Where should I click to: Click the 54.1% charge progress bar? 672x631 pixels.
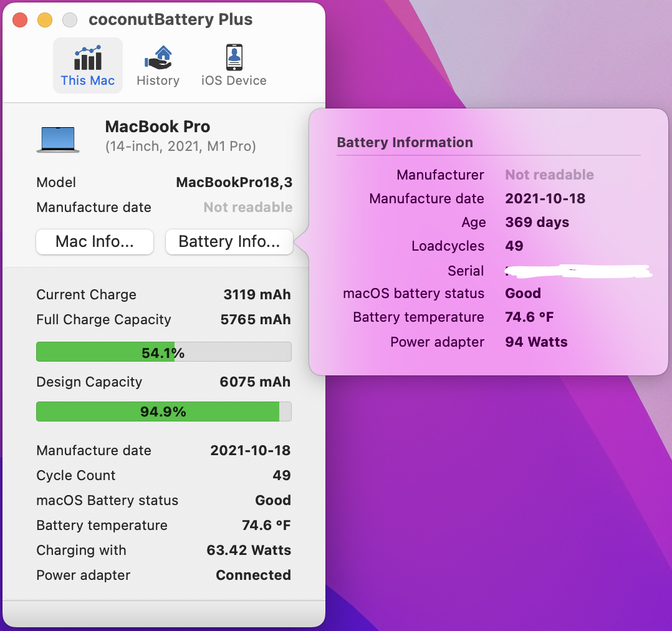coord(164,352)
